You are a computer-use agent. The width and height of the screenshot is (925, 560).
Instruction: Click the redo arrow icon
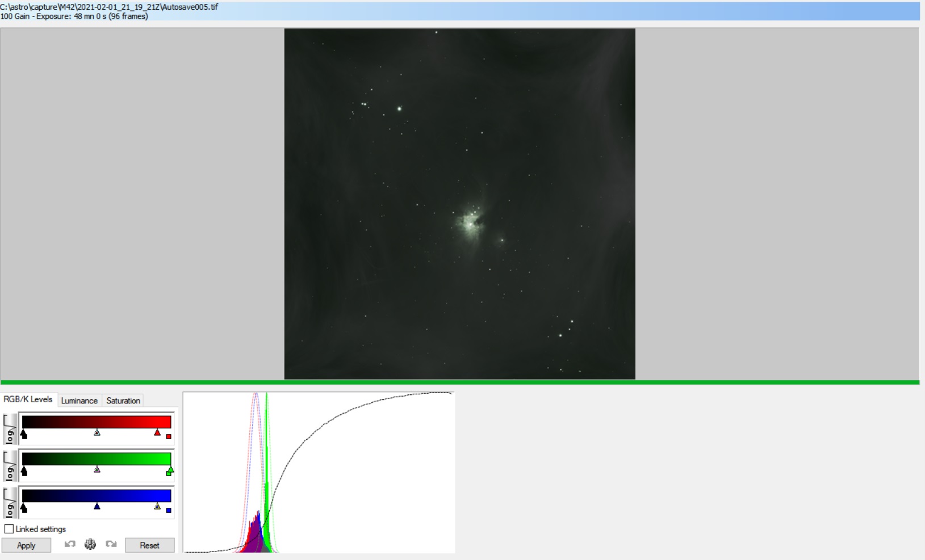[x=111, y=544]
